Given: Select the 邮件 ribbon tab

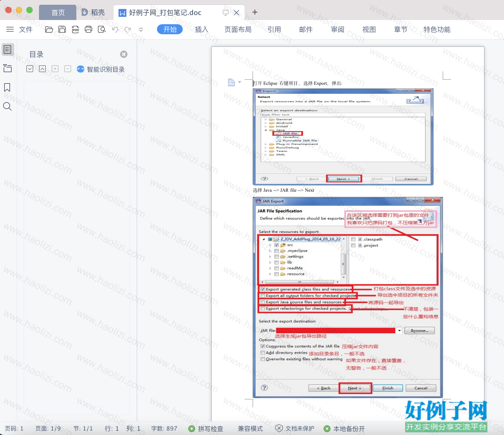Looking at the screenshot, I should (306, 29).
